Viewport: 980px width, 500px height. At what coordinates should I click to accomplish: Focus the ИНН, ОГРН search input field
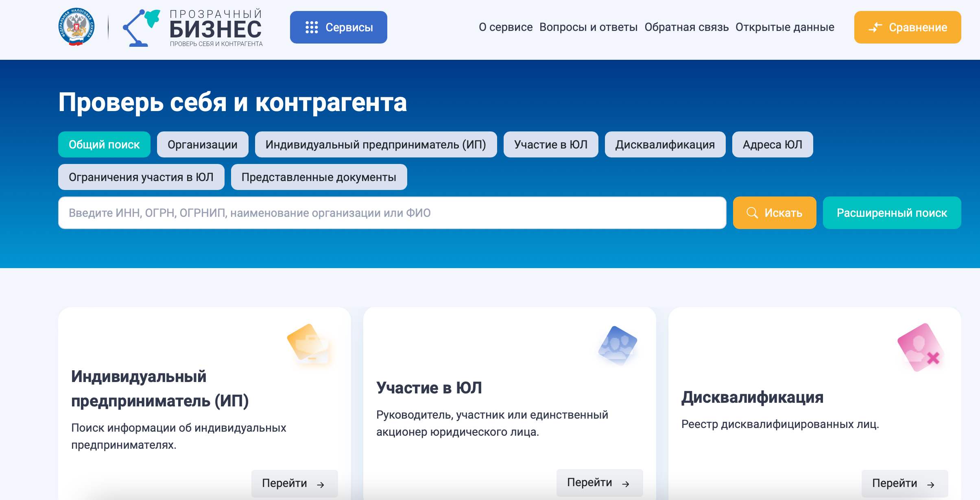392,213
